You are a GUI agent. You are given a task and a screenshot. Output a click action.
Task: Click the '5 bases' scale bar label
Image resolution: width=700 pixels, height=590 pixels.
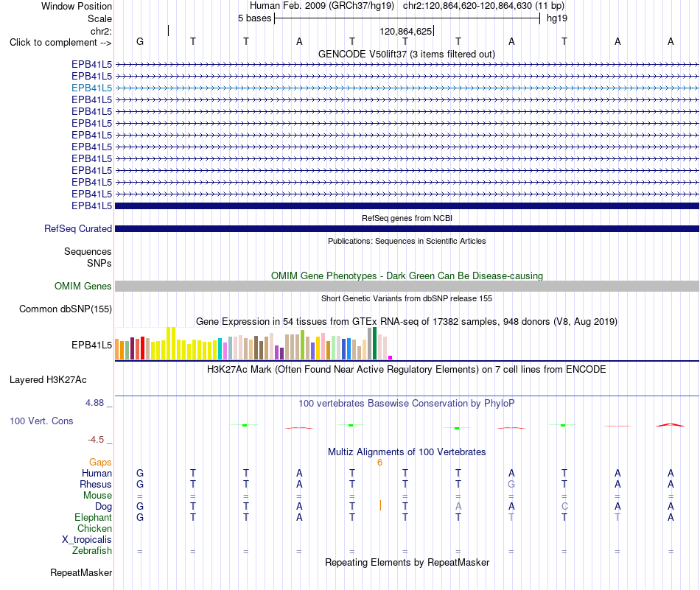254,18
